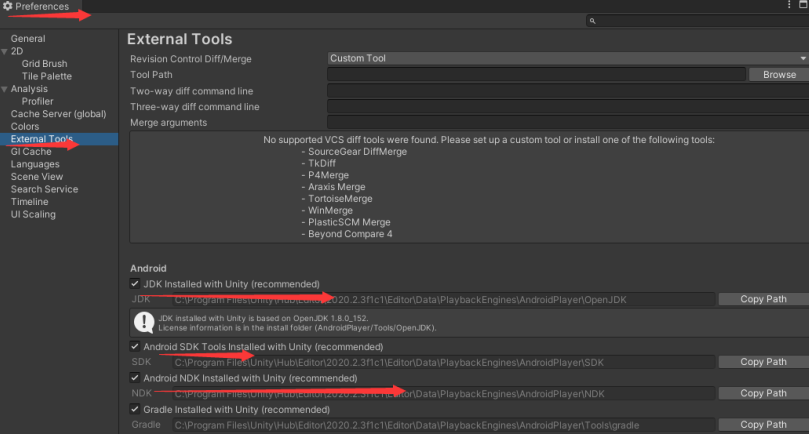The width and height of the screenshot is (809, 434).
Task: Select Cache Server (global) category
Action: tap(58, 114)
